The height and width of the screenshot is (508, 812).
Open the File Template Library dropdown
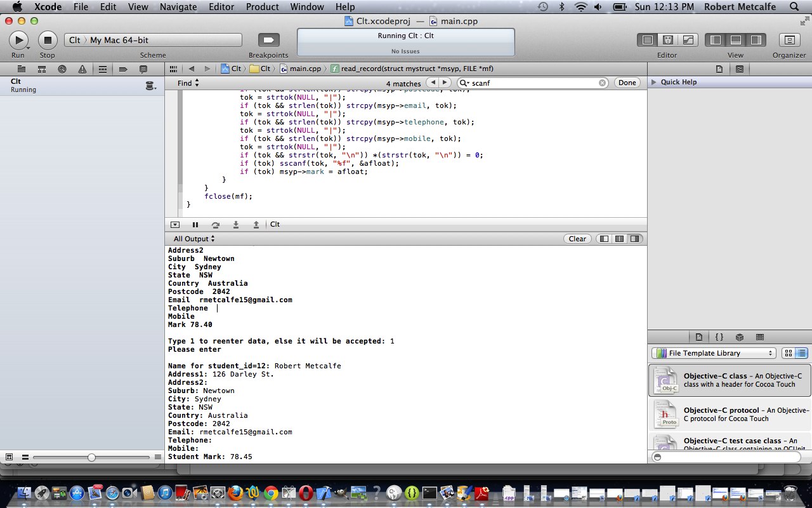[x=714, y=353]
